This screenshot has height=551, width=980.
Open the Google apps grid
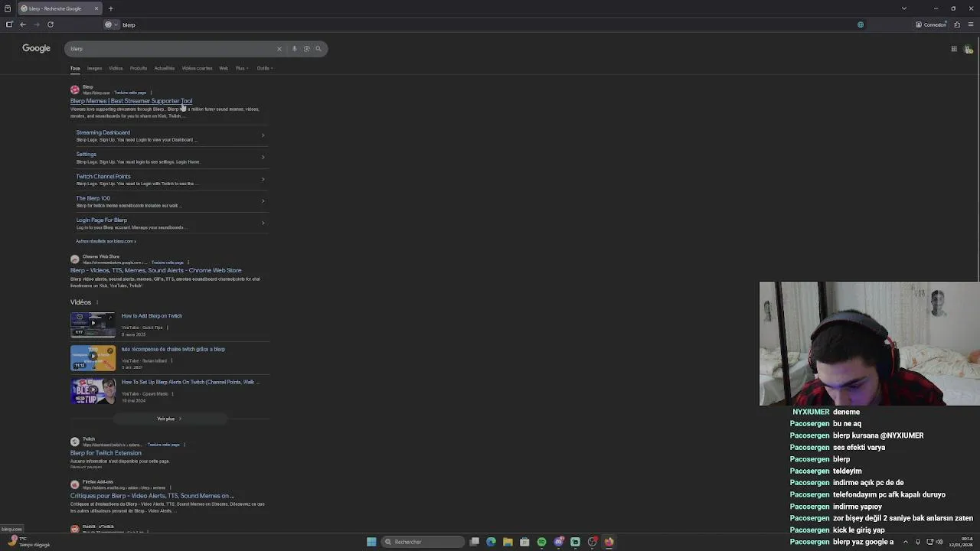pos(954,49)
